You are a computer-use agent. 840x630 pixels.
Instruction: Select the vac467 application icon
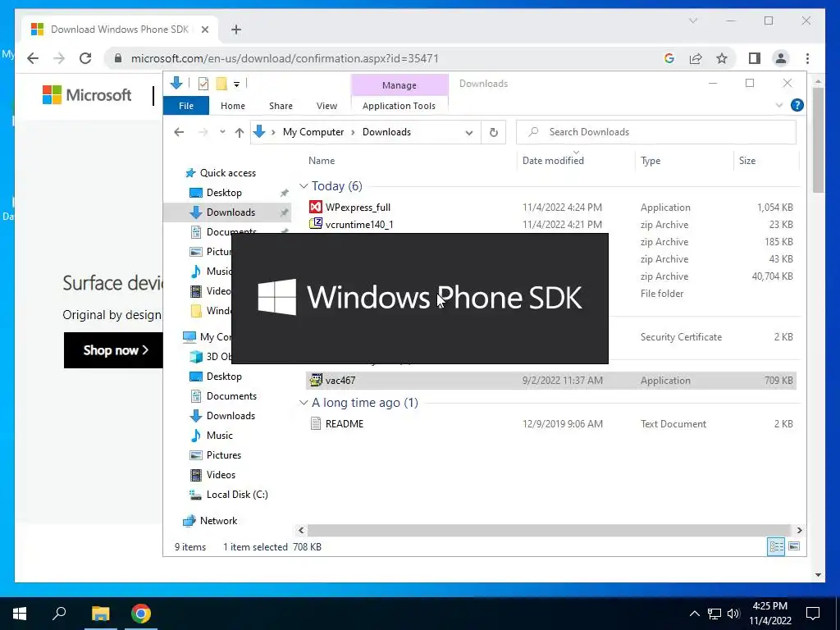pos(316,381)
